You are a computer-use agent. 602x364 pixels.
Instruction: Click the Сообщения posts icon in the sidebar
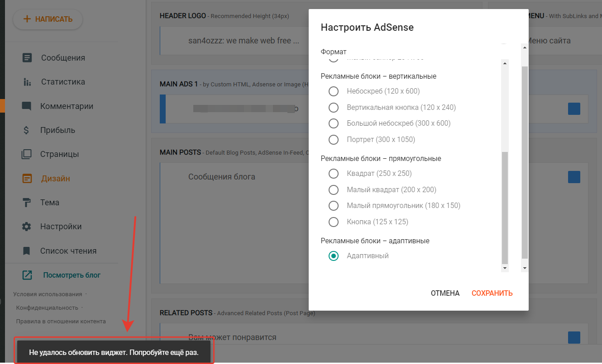pyautogui.click(x=27, y=58)
